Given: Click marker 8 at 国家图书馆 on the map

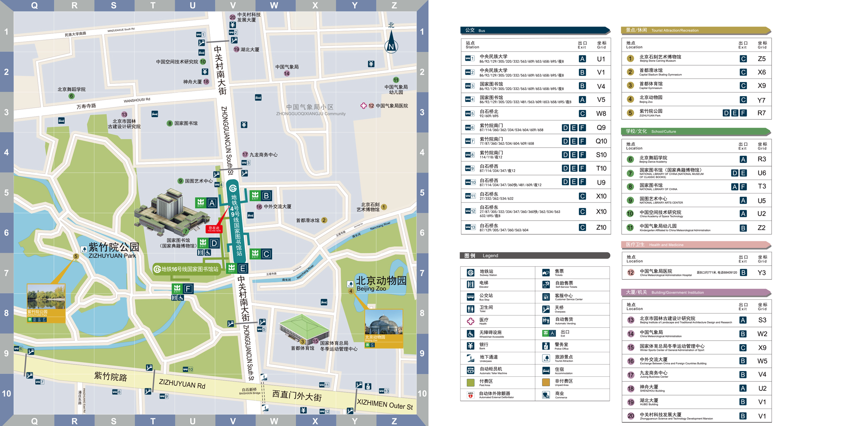Looking at the screenshot, I should point(169,123).
